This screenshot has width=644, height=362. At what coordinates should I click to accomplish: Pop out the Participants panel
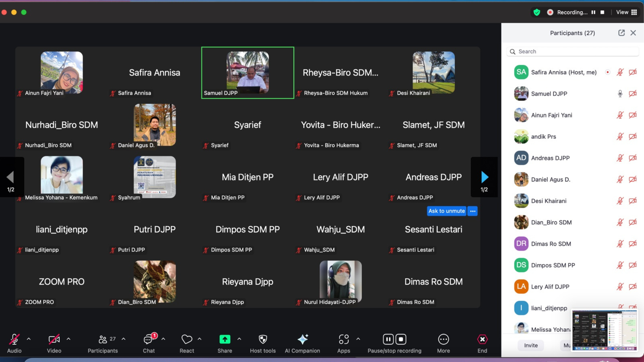click(622, 33)
